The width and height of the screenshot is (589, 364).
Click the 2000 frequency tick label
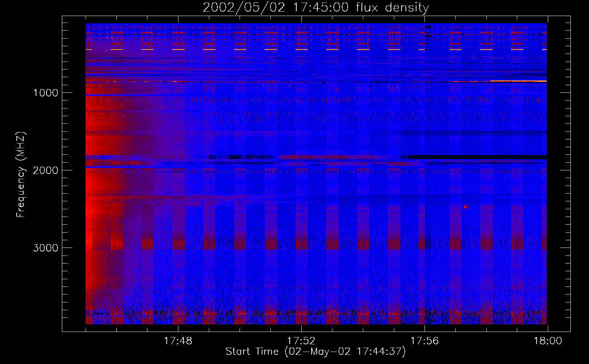pos(46,170)
